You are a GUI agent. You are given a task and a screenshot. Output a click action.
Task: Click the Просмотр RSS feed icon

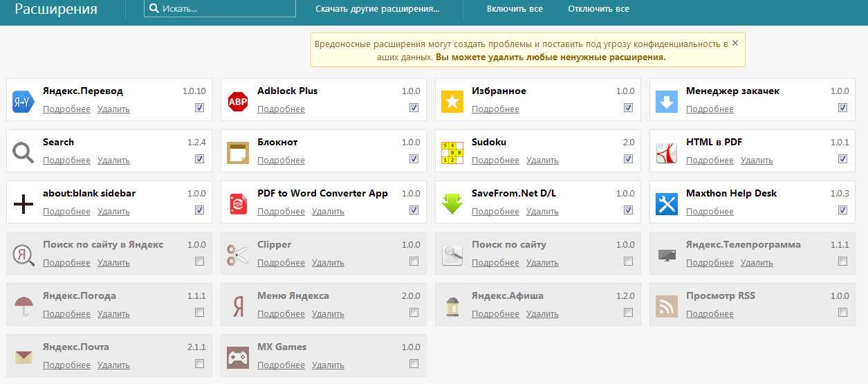click(667, 307)
